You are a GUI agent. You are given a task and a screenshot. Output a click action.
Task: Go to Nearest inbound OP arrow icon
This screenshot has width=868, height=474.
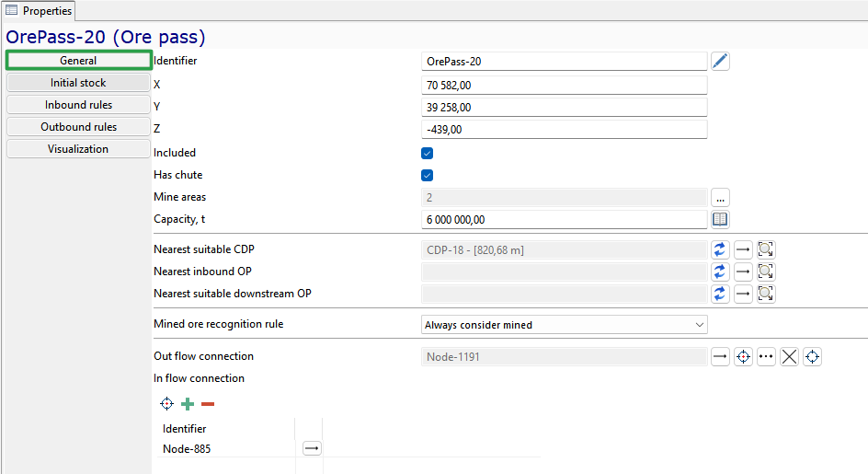tap(743, 272)
